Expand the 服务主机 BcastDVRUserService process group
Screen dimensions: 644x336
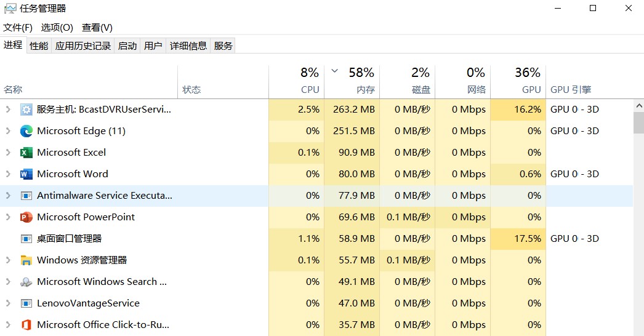click(8, 110)
